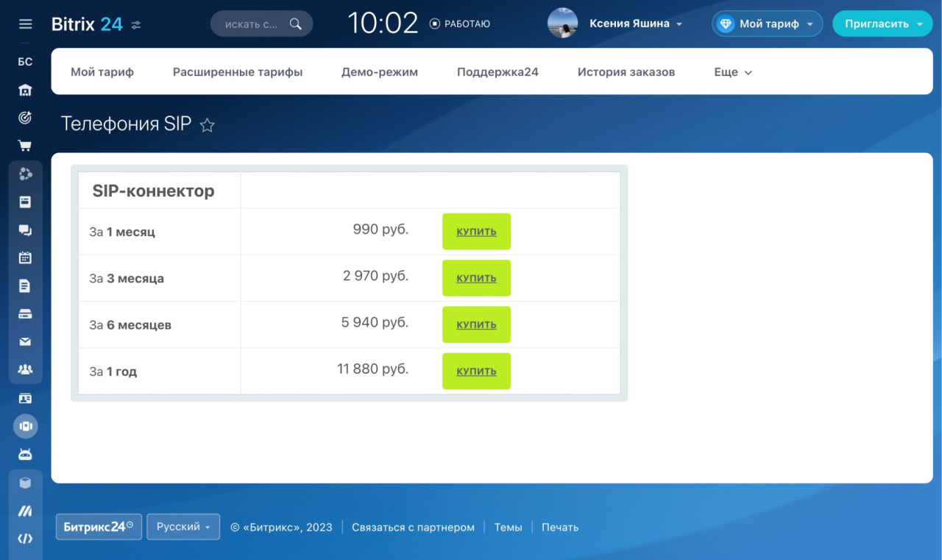Open the robot automation sidebar icon
Viewport: 942px width, 560px height.
pos(25,454)
